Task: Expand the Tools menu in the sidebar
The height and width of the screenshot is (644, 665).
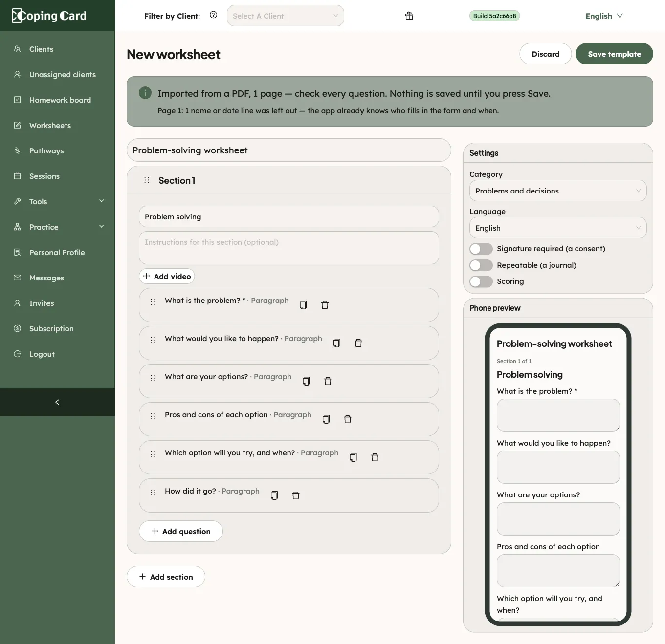Action: tap(57, 201)
